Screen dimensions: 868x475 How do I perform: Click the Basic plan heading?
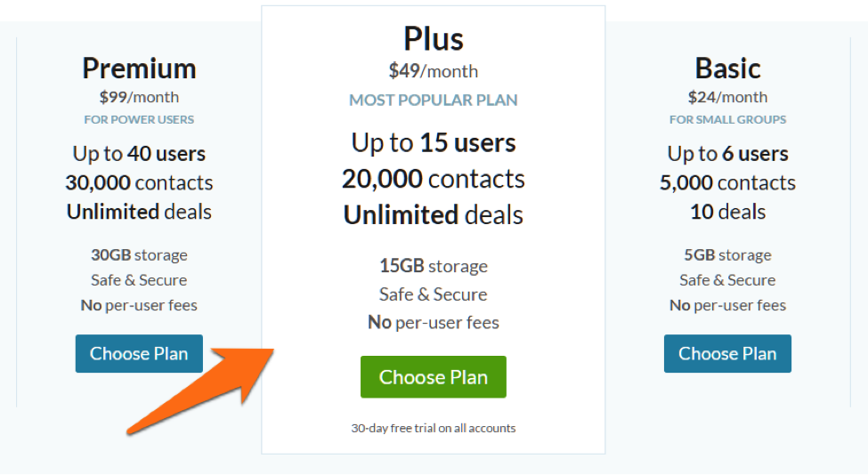coord(727,68)
